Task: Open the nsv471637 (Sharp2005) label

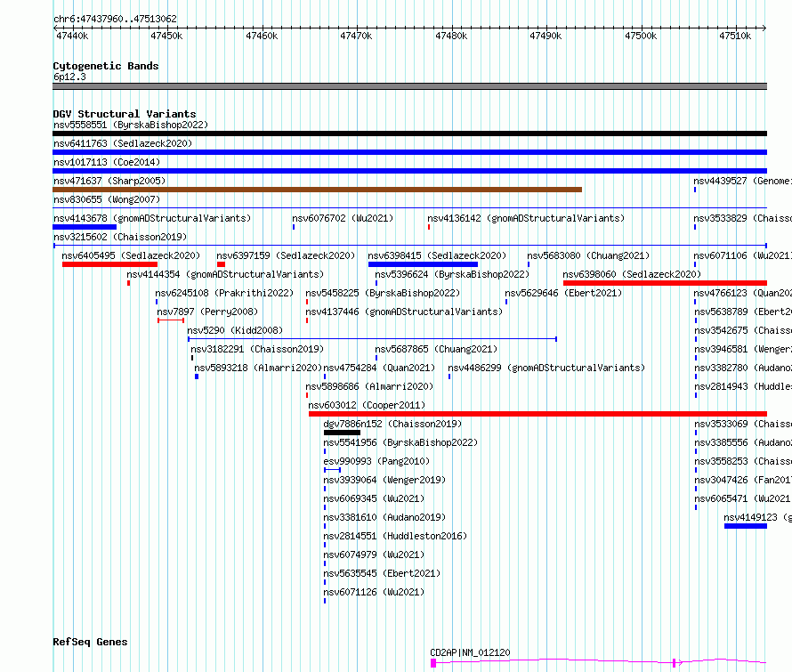Action: [x=109, y=181]
